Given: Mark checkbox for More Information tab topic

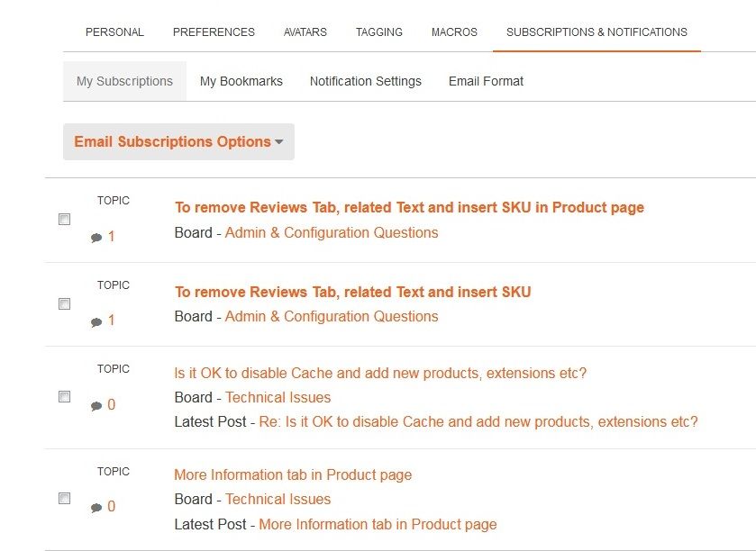Looking at the screenshot, I should pos(64,498).
